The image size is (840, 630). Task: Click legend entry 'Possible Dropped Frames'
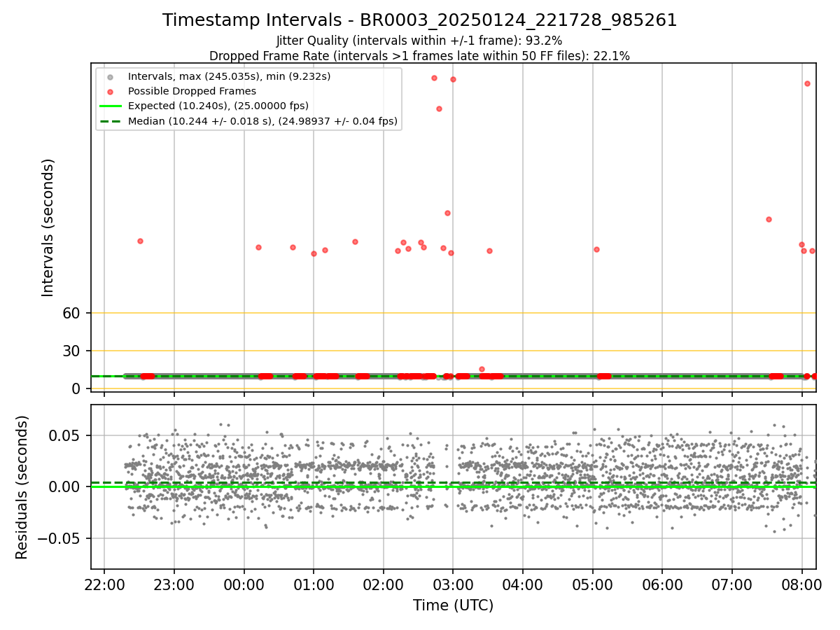point(192,91)
